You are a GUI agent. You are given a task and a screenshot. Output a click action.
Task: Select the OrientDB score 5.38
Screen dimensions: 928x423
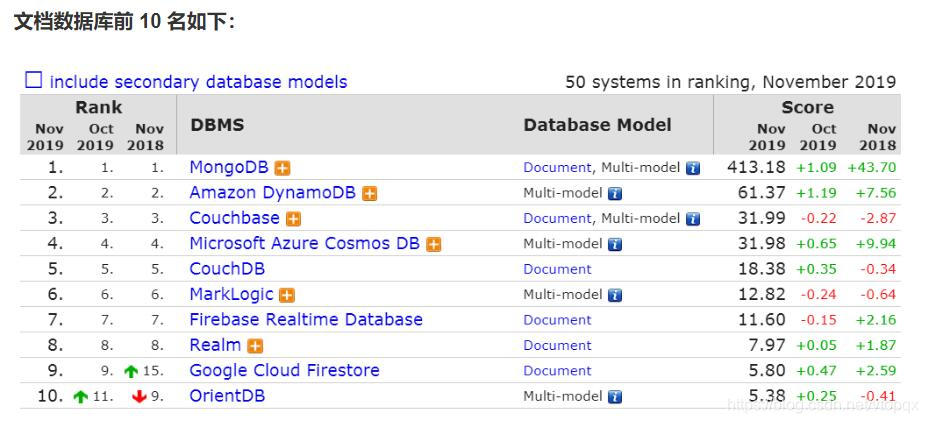[768, 396]
